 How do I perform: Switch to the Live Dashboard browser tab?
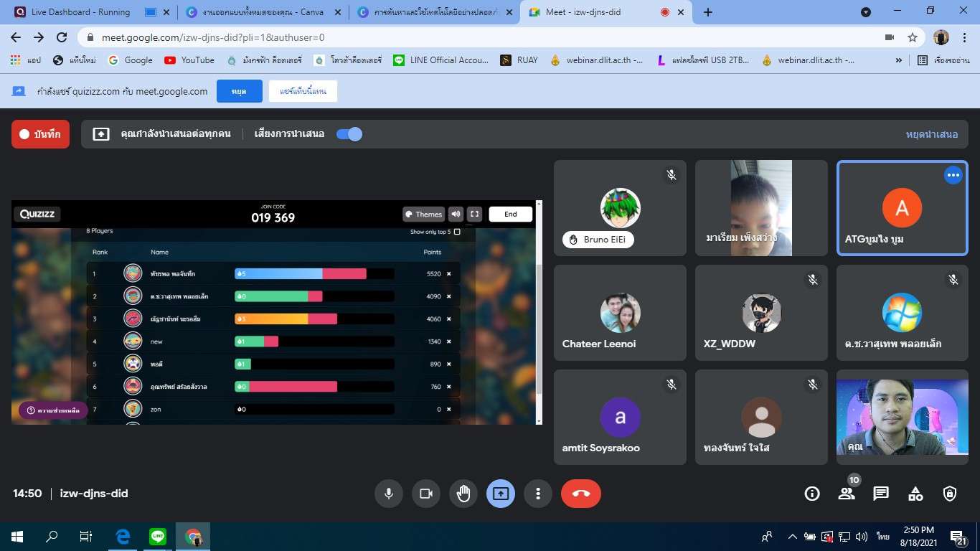[80, 12]
